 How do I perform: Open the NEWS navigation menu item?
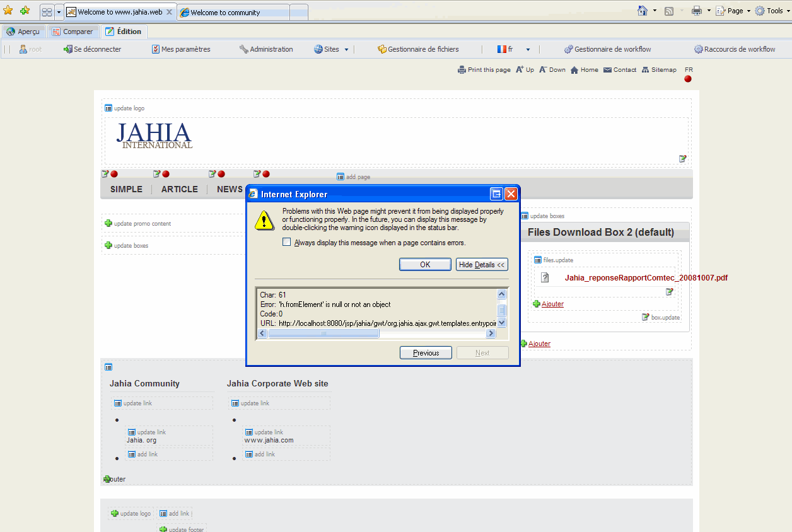pos(230,189)
